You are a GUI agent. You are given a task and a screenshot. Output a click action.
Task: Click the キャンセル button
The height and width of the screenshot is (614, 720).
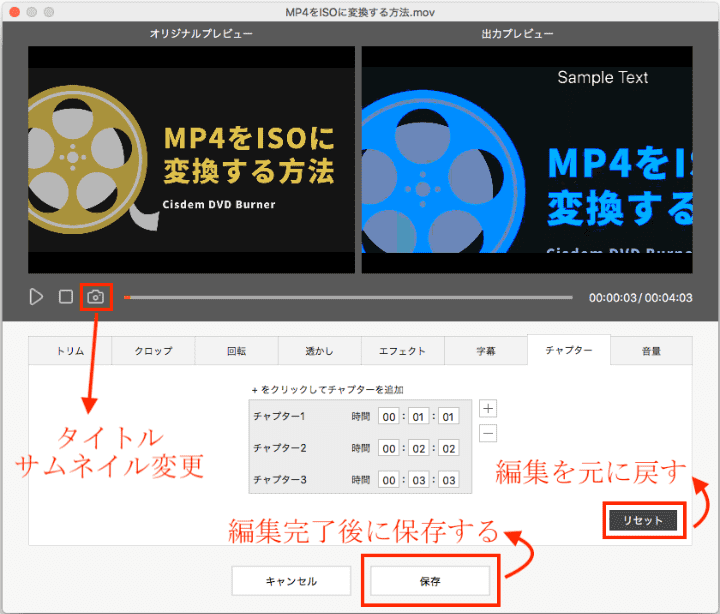[291, 581]
